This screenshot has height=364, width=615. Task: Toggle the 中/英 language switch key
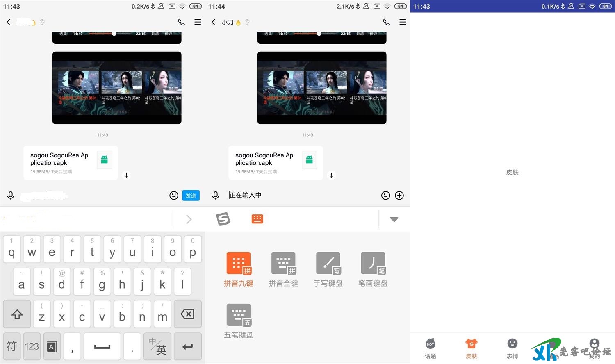(157, 347)
